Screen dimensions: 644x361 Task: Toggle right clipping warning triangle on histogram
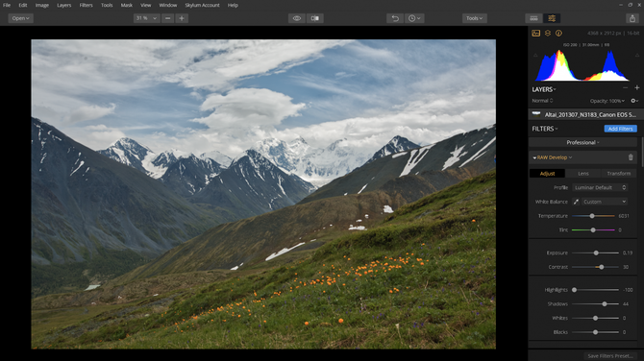[x=637, y=55]
